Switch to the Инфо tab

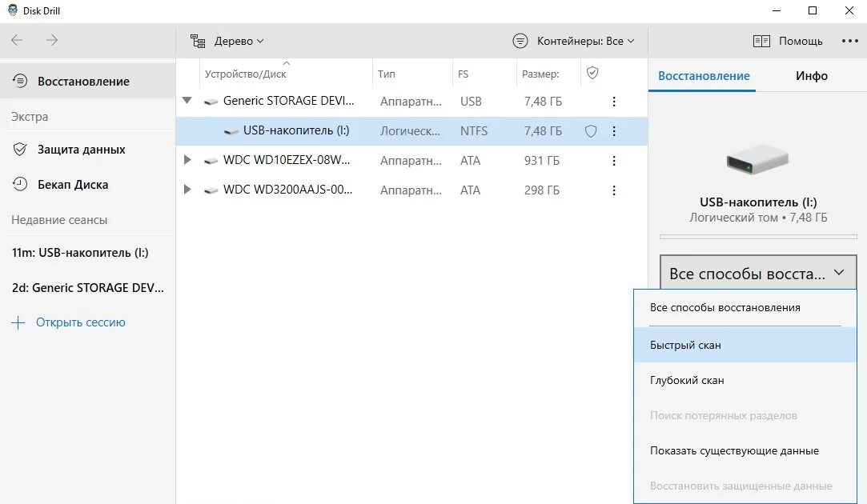click(x=811, y=76)
